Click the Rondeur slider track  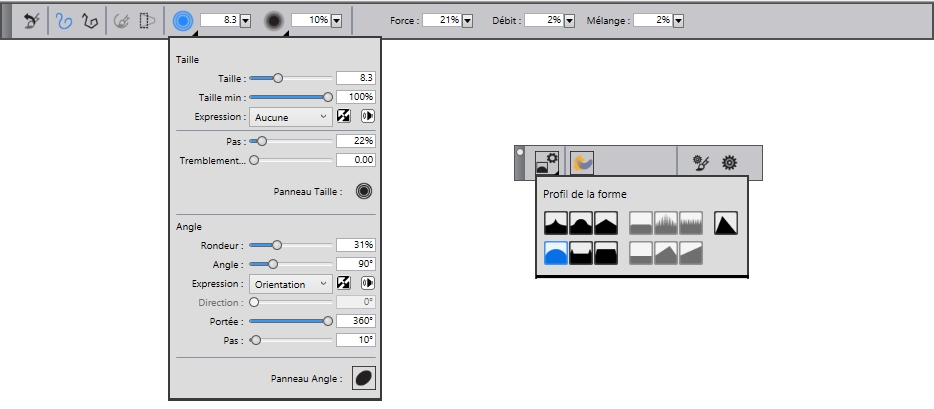pos(290,245)
